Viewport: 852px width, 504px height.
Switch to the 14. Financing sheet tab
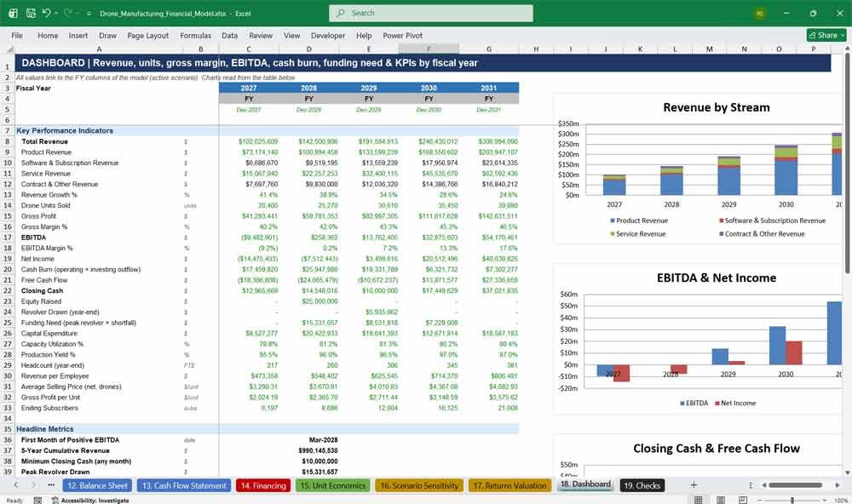263,485
